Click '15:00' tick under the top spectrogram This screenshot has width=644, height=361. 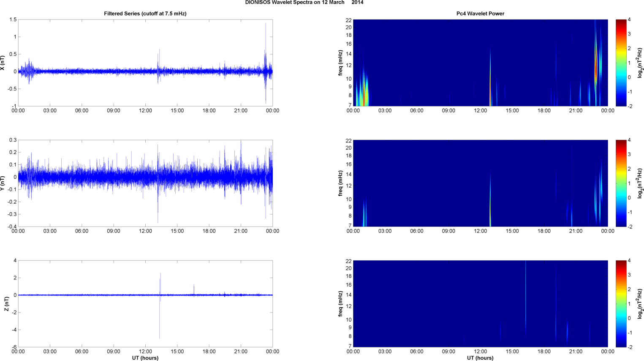(512, 111)
